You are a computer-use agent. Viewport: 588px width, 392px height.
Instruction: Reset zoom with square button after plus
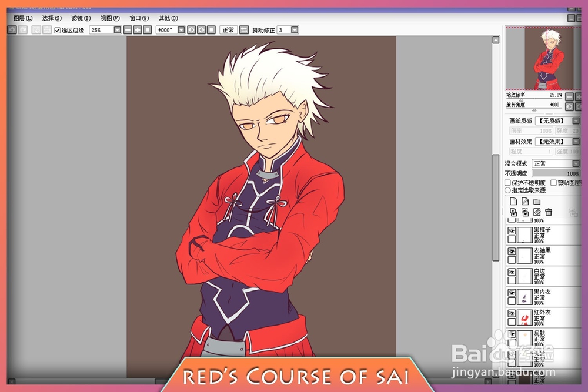(148, 30)
